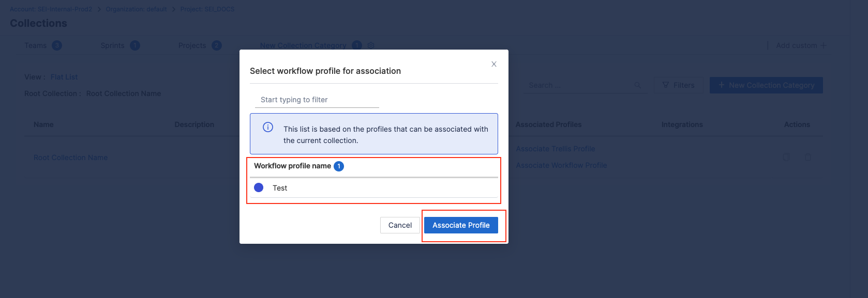Open the Flat List view selector
Screen dimensions: 868x298
(64, 77)
